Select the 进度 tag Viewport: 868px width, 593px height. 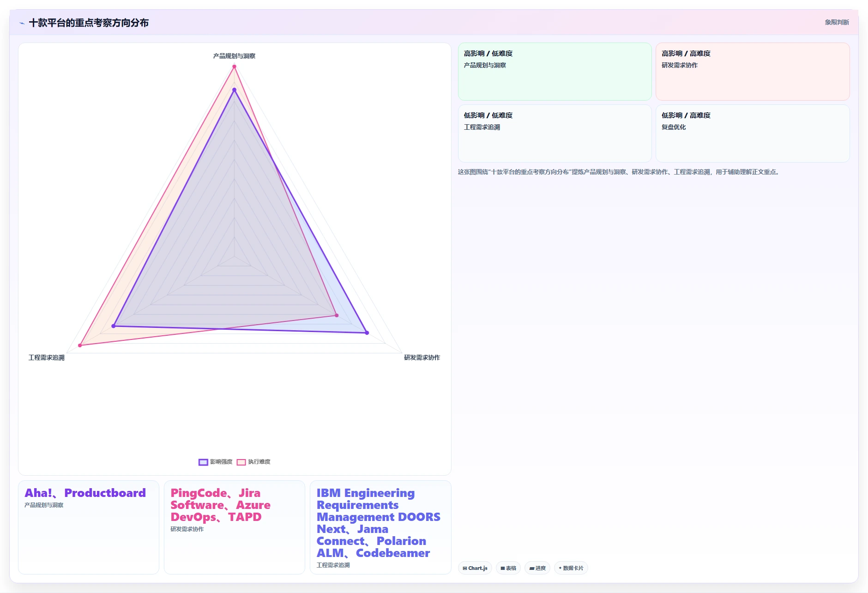(x=537, y=568)
